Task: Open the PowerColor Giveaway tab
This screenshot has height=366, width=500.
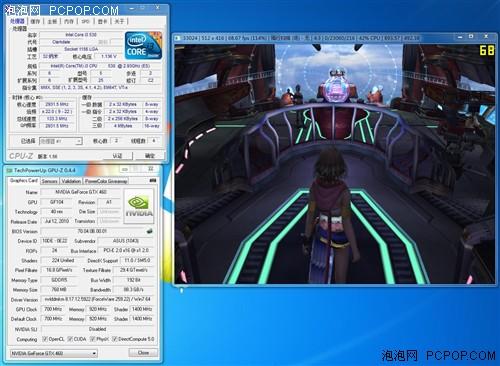Action: coord(106,181)
